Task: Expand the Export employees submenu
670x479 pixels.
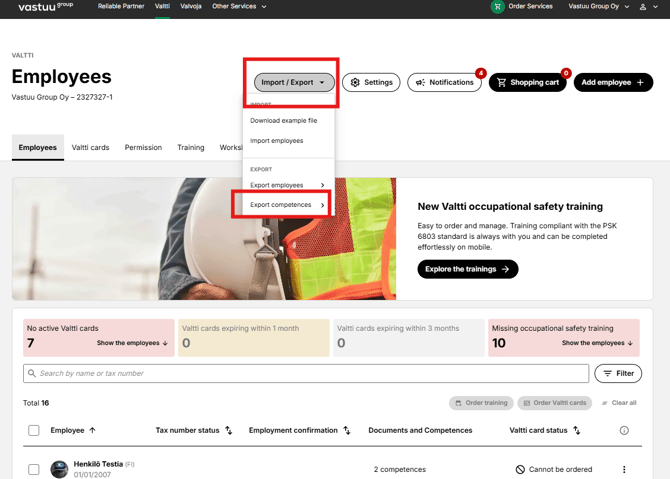Action: coord(288,185)
